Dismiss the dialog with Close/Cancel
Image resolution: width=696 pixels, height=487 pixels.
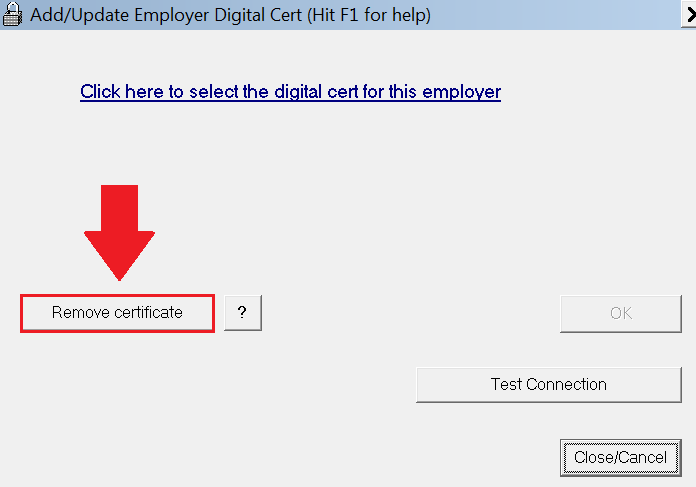621,458
